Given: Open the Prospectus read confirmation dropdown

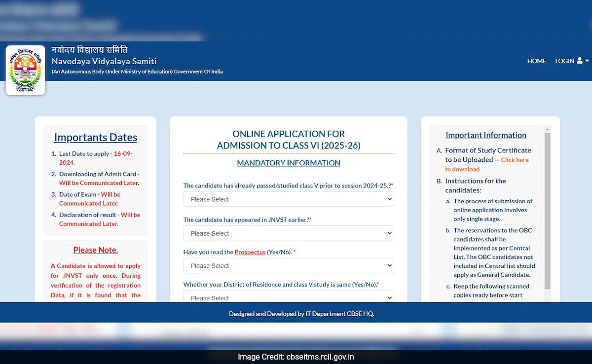Looking at the screenshot, I should (x=288, y=265).
